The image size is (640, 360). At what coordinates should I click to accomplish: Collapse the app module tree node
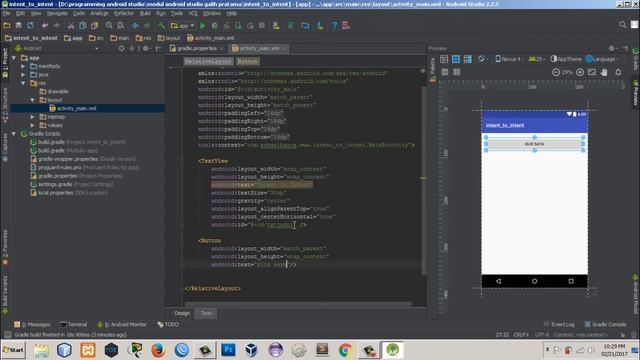point(14,58)
